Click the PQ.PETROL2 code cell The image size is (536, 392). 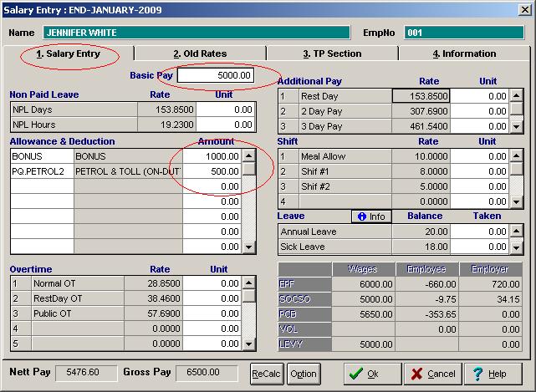[43, 171]
